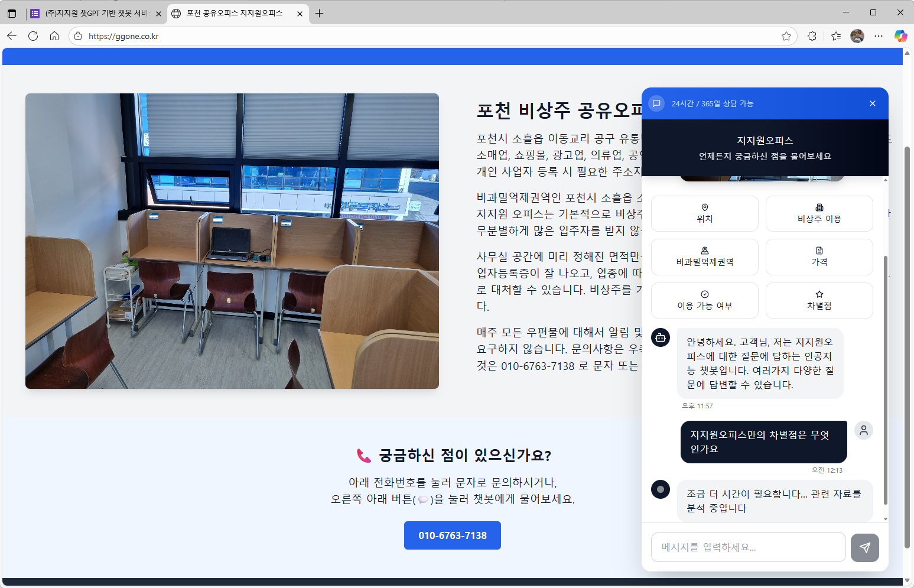Open a new browser tab
The image size is (914, 588).
click(320, 13)
